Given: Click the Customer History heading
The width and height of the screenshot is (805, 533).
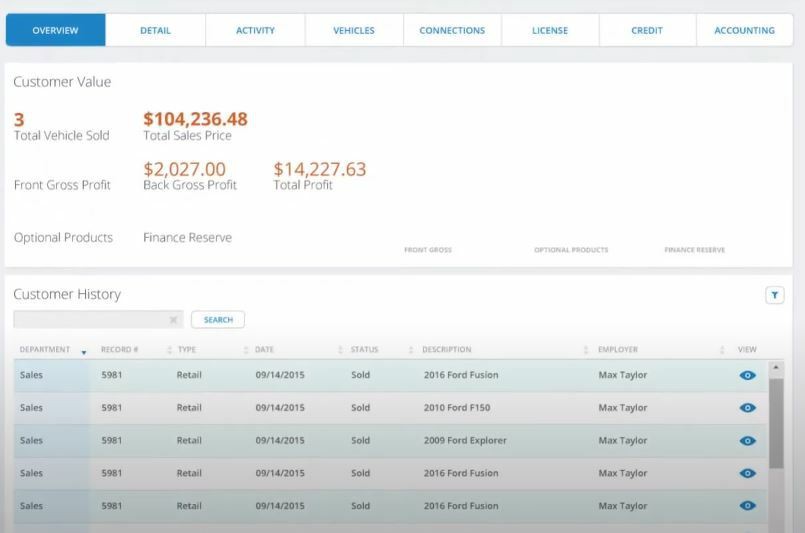Looking at the screenshot, I should point(67,294).
